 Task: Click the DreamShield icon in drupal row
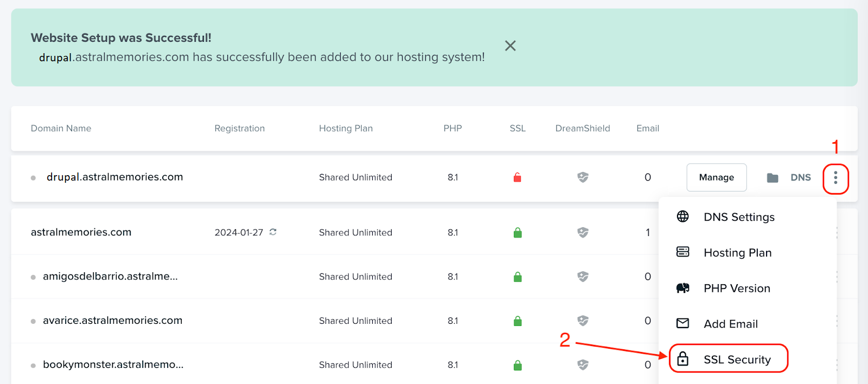583,177
